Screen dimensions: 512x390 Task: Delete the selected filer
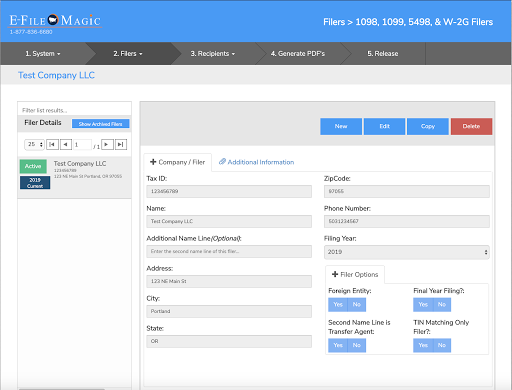tap(471, 126)
